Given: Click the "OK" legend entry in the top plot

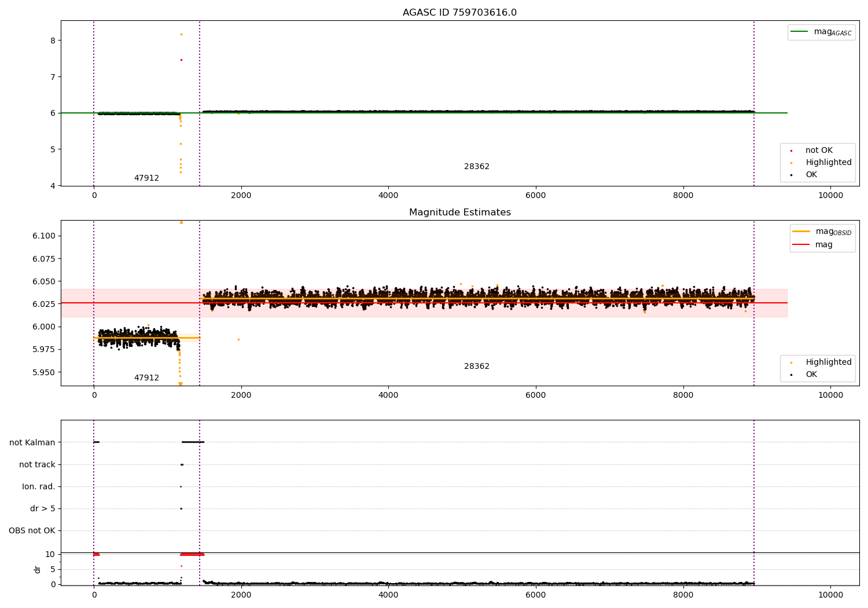Looking at the screenshot, I should click(x=804, y=174).
